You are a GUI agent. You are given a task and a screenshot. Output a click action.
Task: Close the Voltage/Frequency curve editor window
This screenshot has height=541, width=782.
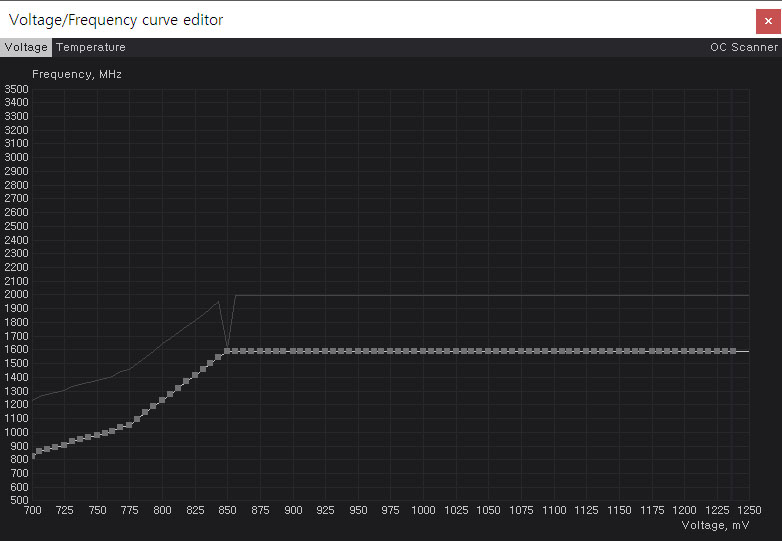click(x=768, y=21)
